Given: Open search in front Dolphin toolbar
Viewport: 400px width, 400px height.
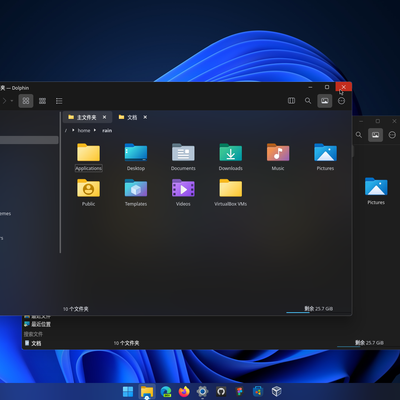Looking at the screenshot, I should click(x=308, y=101).
